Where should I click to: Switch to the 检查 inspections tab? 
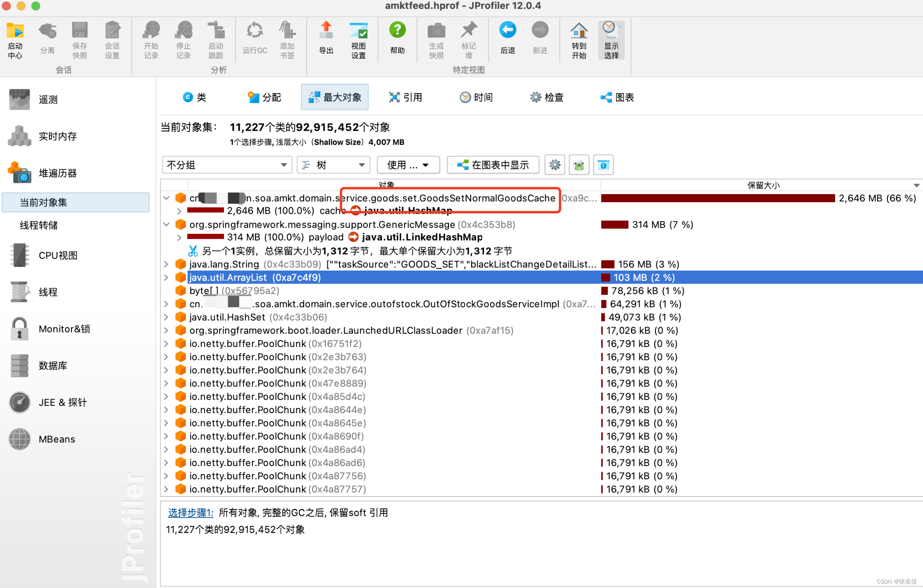pyautogui.click(x=547, y=97)
